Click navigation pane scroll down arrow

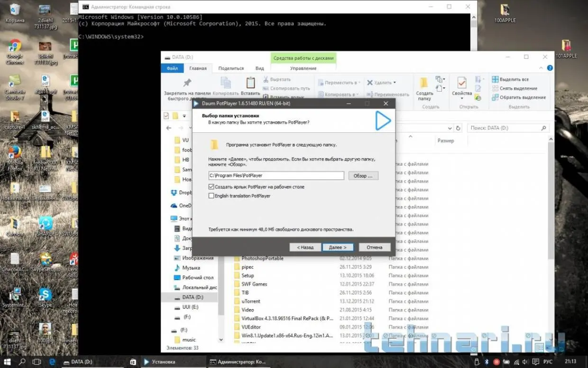pyautogui.click(x=221, y=340)
